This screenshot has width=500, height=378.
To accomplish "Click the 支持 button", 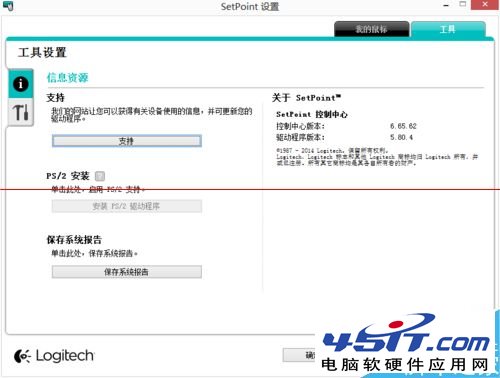I will (127, 141).
